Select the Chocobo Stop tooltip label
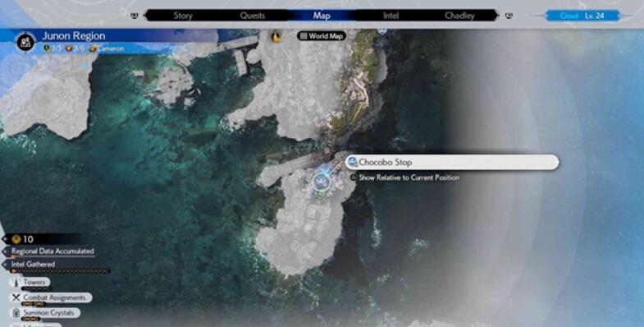The image size is (644, 327). pyautogui.click(x=452, y=162)
